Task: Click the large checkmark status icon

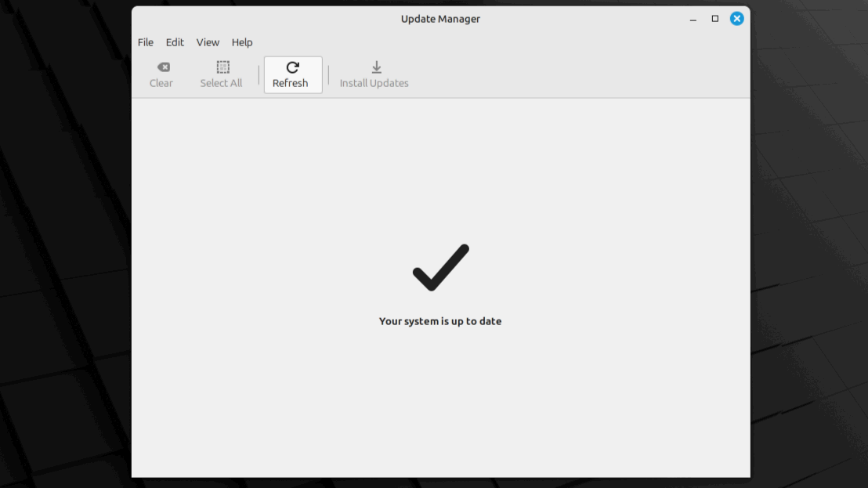Action: pos(440,268)
